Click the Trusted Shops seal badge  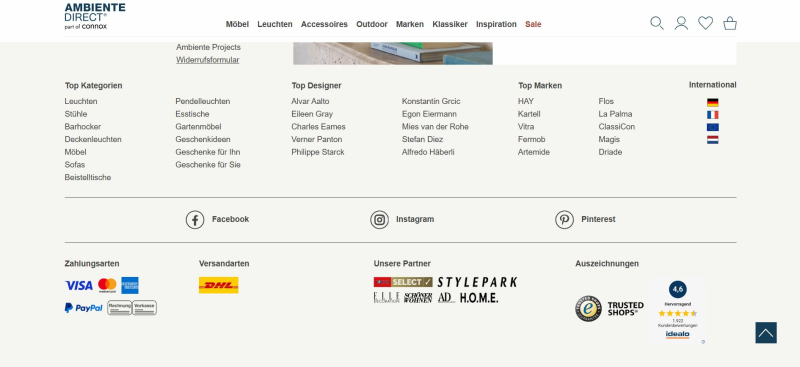[x=588, y=308]
